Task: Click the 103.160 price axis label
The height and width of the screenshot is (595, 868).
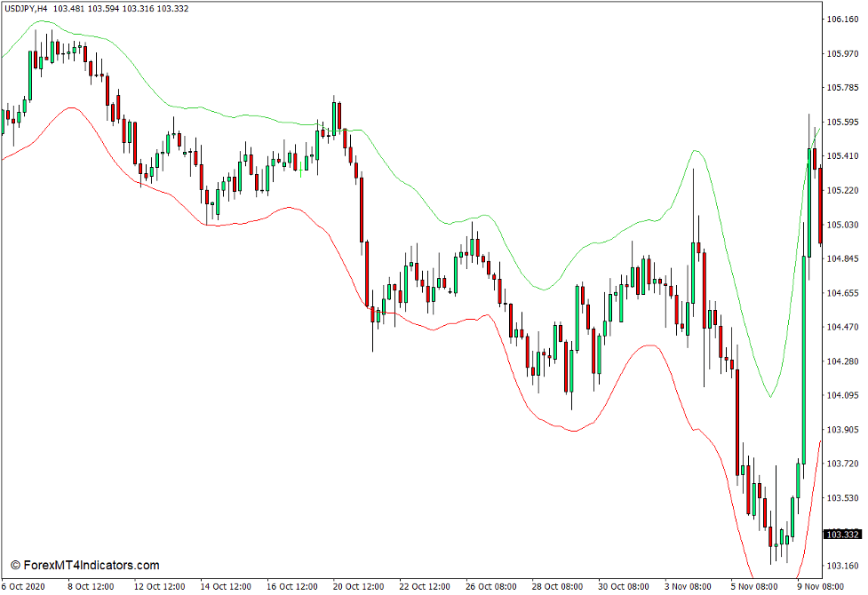Action: click(x=841, y=567)
